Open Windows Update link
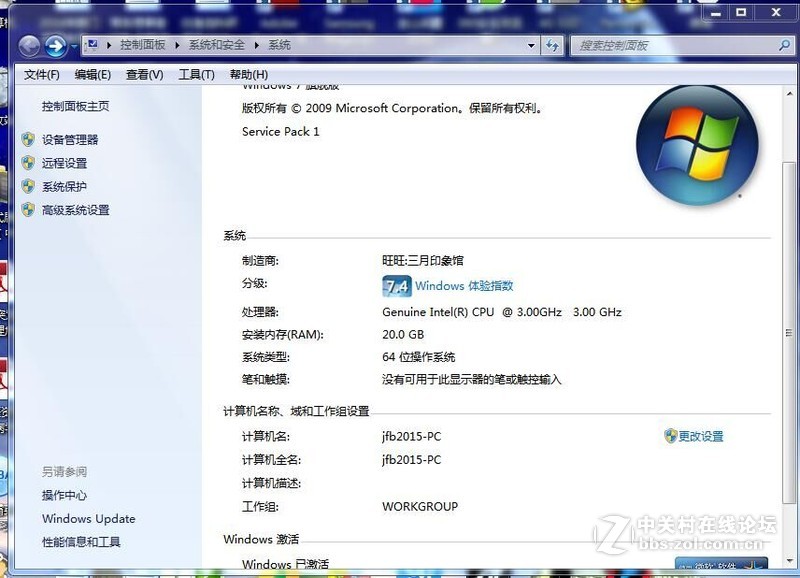The height and width of the screenshot is (578, 800). pos(89,519)
